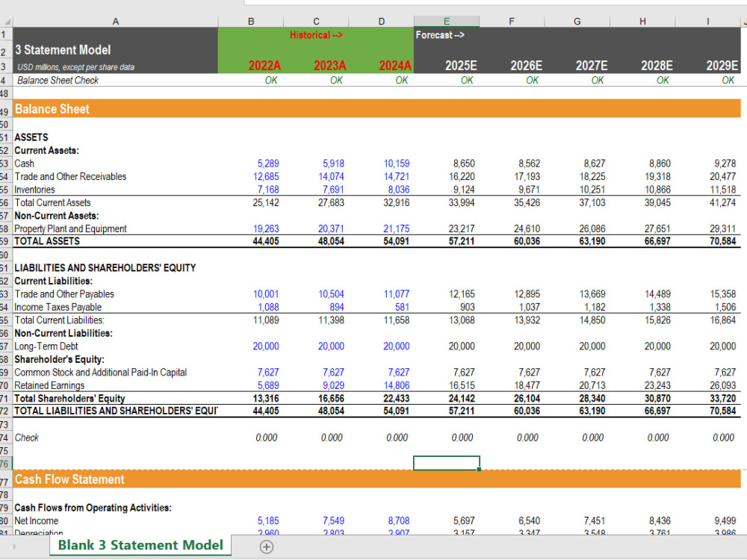This screenshot has width=747, height=560.
Task: Click Total Current Assets 35,426 for 2026E
Action: 527,202
